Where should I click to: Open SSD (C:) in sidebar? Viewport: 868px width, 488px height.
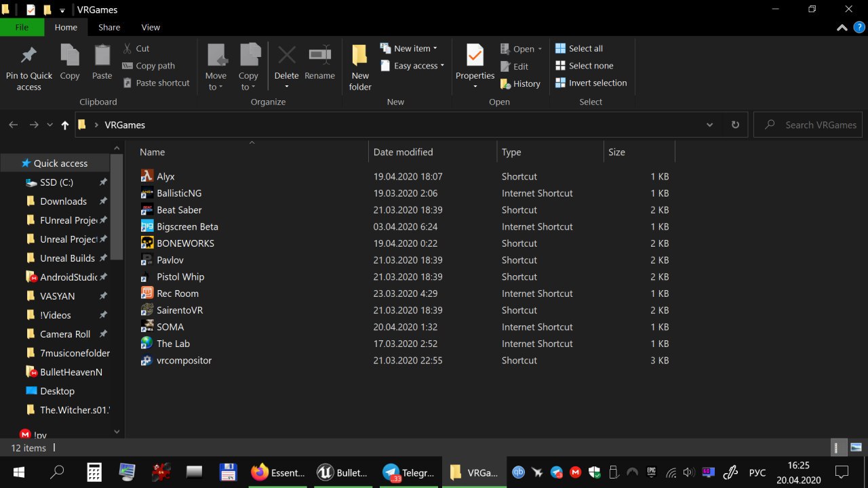click(x=56, y=182)
